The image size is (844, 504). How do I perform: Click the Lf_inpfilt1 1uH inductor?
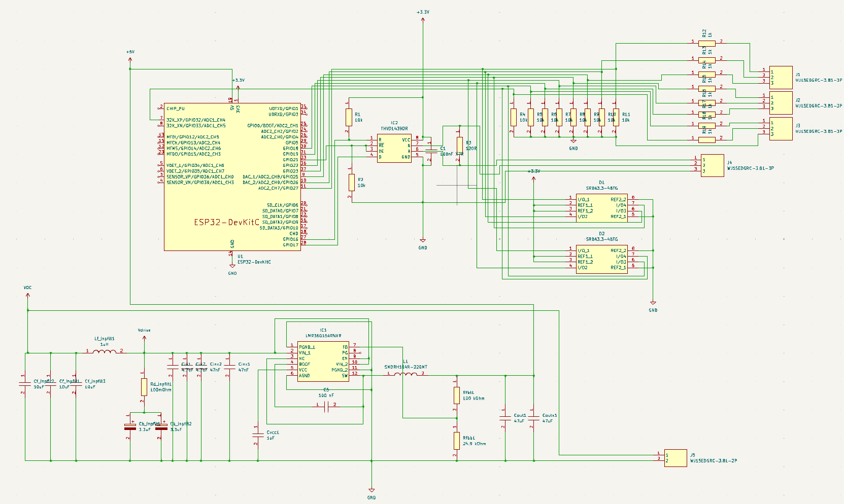coord(105,351)
